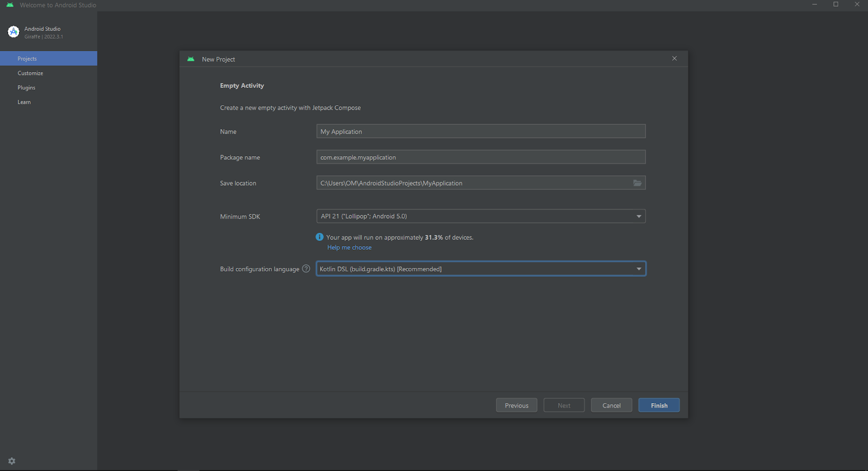
Task: Minimize the Android Studio window
Action: [814, 4]
